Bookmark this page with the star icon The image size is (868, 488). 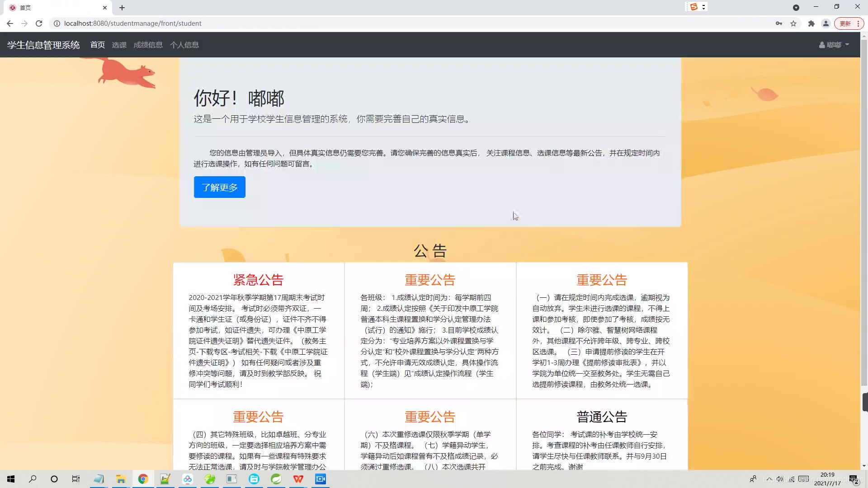tap(794, 23)
